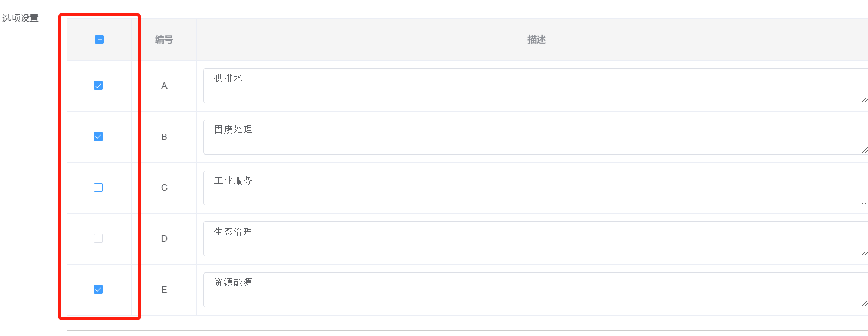Click the row number cell labeled C

(164, 187)
